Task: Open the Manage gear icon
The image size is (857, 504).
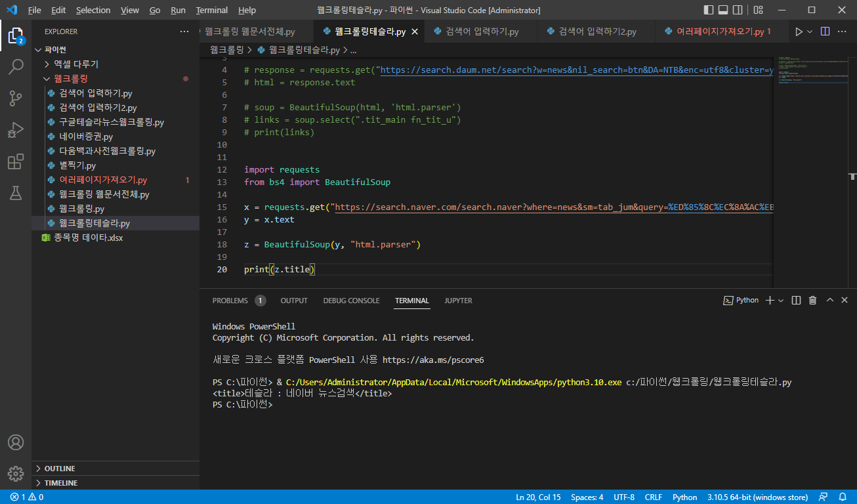Action: pos(16,474)
